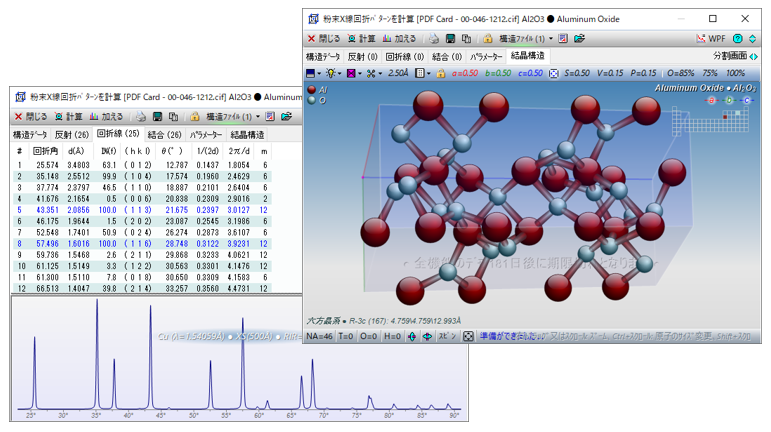Click 閉じる in the diffraction list window
771x432 pixels.
tap(30, 116)
